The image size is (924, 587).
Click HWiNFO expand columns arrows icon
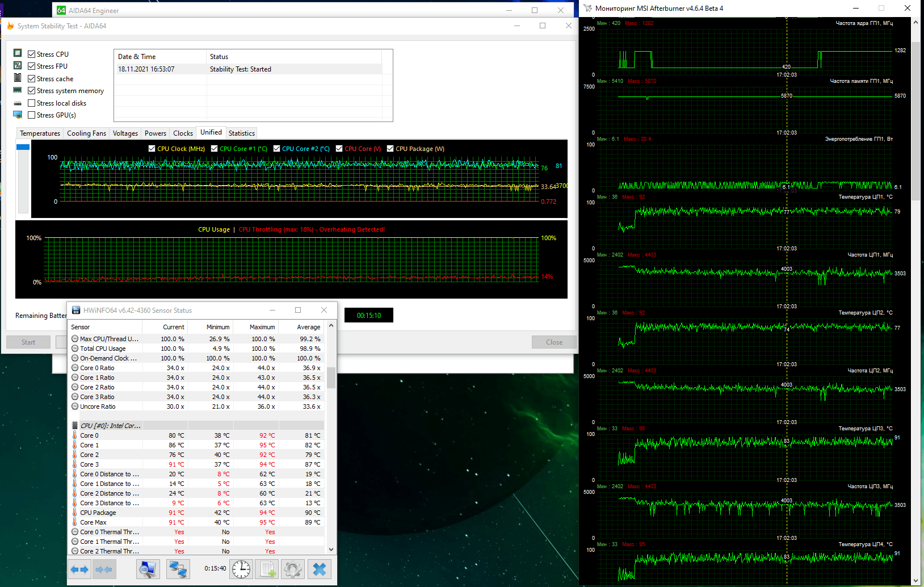(x=79, y=569)
